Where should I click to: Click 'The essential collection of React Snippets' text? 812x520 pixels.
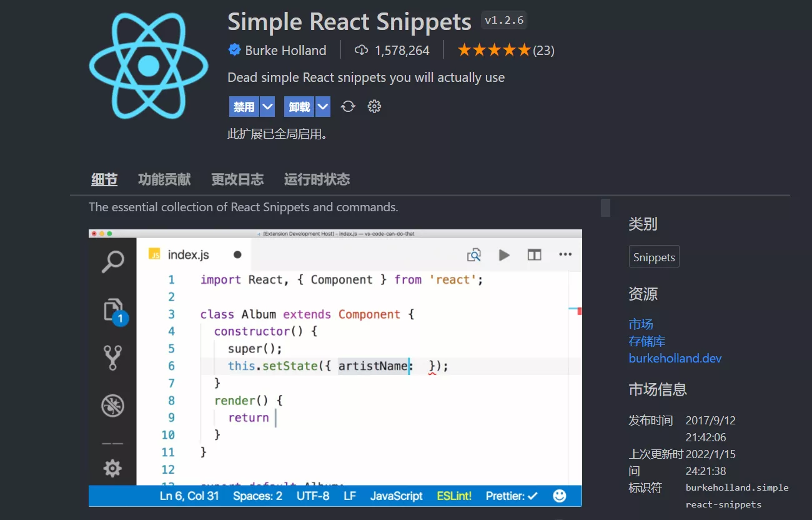coord(243,207)
